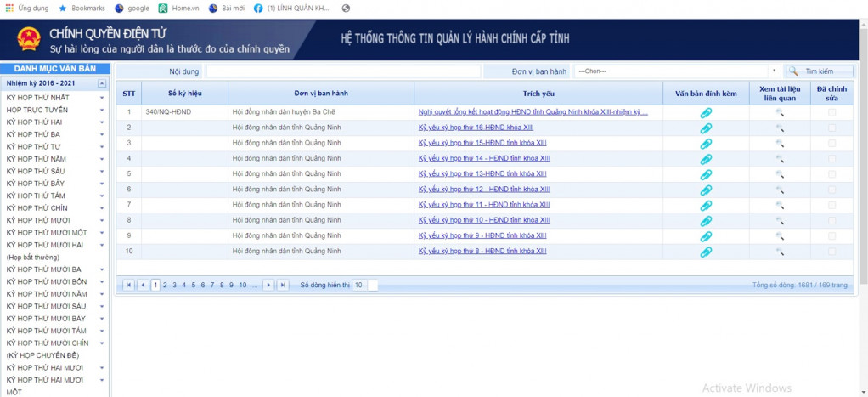The height and width of the screenshot is (397, 868).
Task: Select 'KỲ HỌP THỨ BA' in sidebar
Action: pos(33,134)
